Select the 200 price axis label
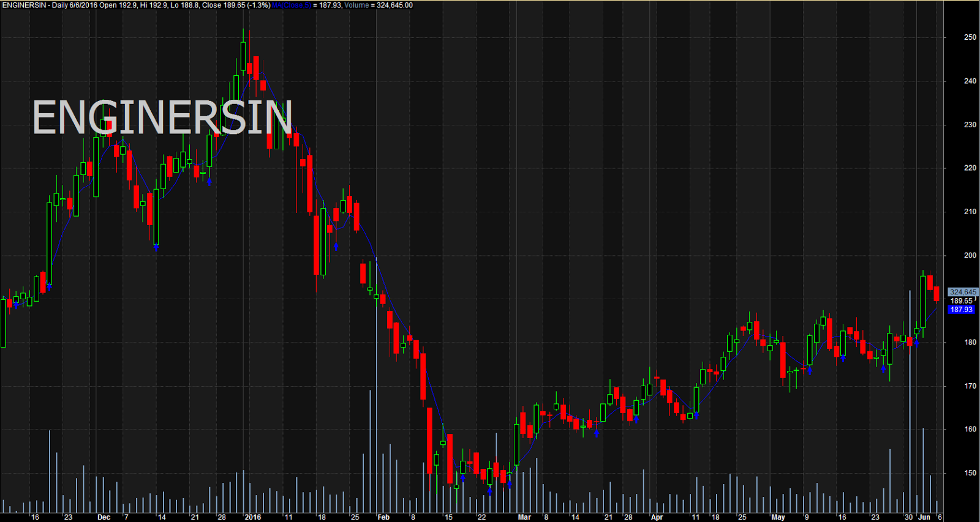 tap(970, 255)
